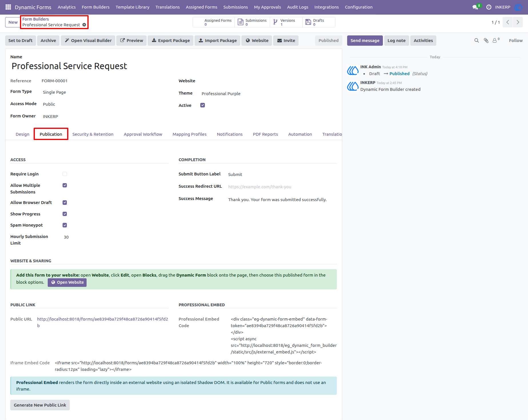Toggle the Spam Honeypot checkbox
The width and height of the screenshot is (528, 420).
pos(65,225)
